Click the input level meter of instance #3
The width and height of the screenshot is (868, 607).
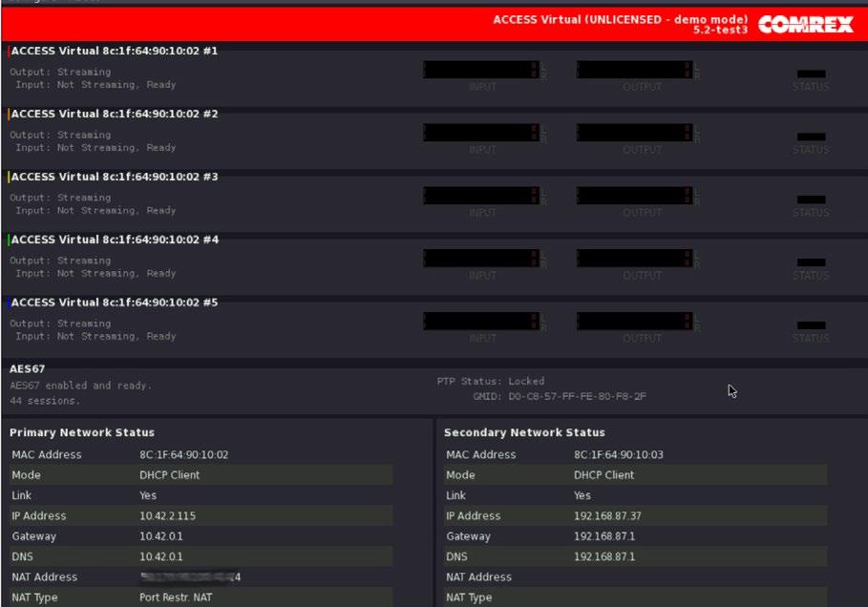point(481,196)
